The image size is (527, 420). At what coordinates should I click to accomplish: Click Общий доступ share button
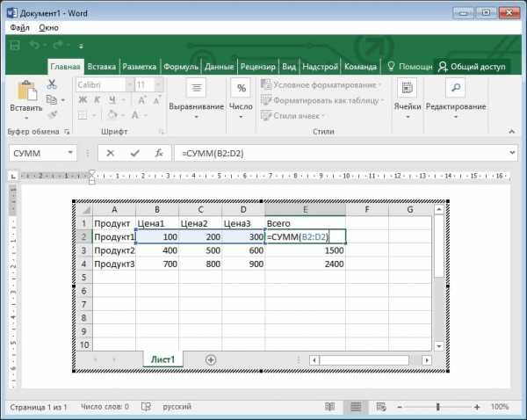coord(472,67)
